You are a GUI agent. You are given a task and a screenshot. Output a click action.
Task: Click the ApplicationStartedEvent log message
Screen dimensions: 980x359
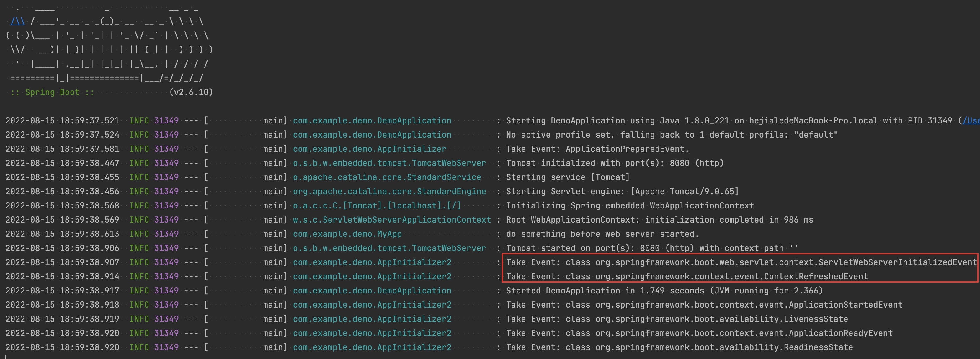[x=704, y=305]
